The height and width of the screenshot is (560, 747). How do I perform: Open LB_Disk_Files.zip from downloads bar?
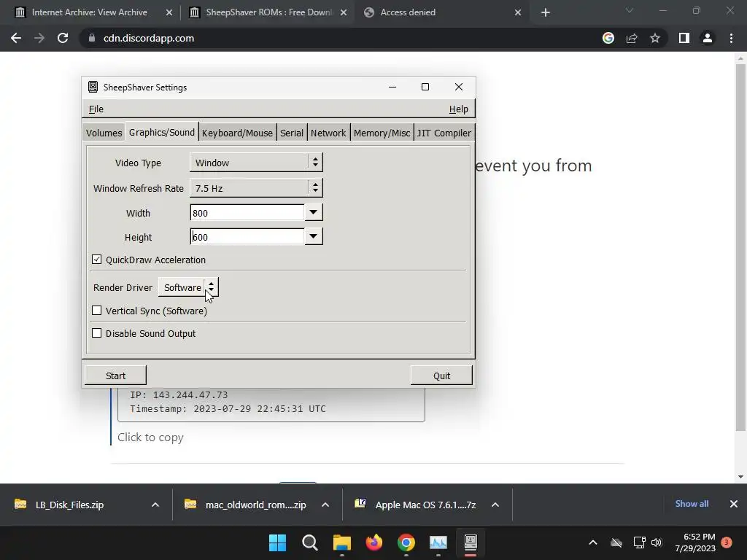point(69,505)
